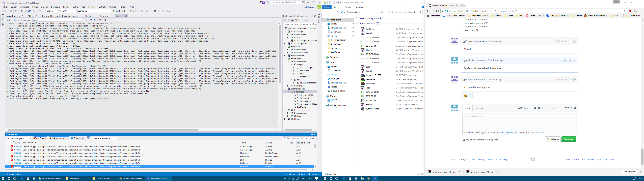Open Microsoft Edge from the Windows taskbar
Screen dimensions: 644x181
21,178
